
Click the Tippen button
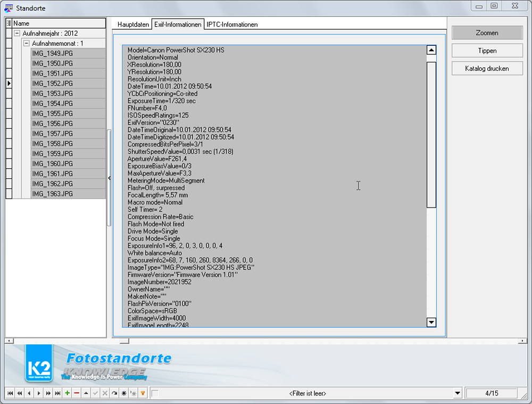[487, 51]
